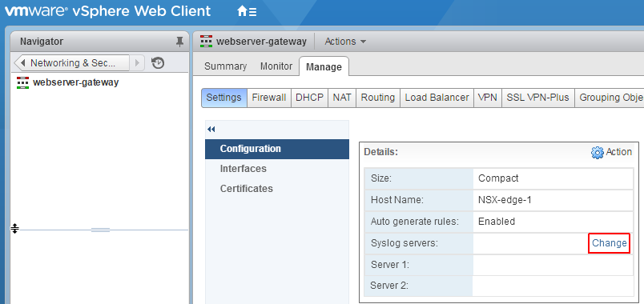Image resolution: width=644 pixels, height=304 pixels.
Task: Click Change for Syslog servers
Action: click(x=609, y=243)
